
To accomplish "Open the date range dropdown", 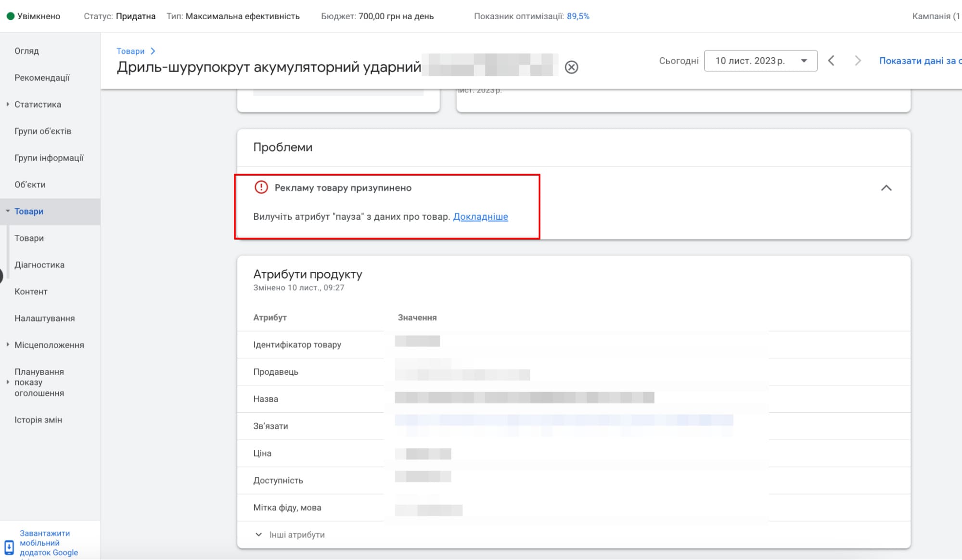I will pyautogui.click(x=760, y=61).
